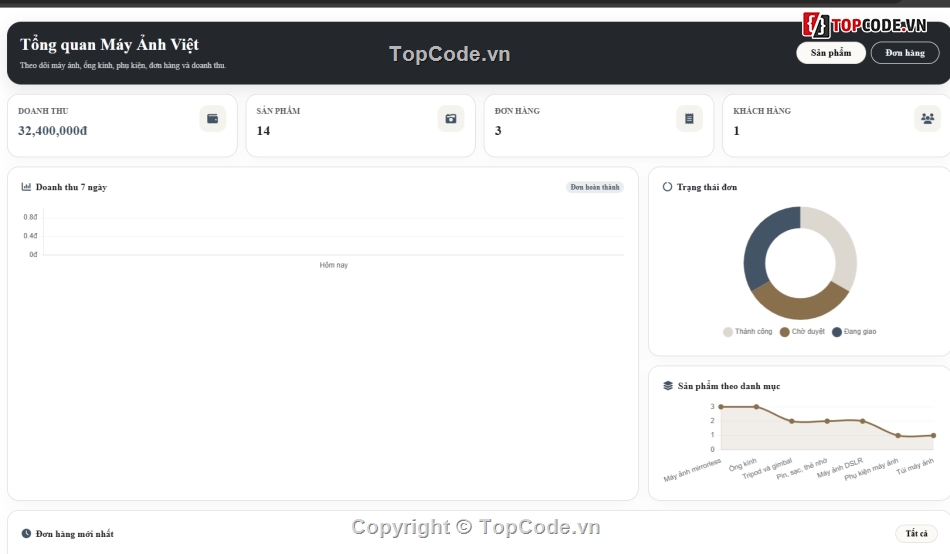Click the Ống kính data point on line chart
The image size is (950, 554).
(x=756, y=407)
